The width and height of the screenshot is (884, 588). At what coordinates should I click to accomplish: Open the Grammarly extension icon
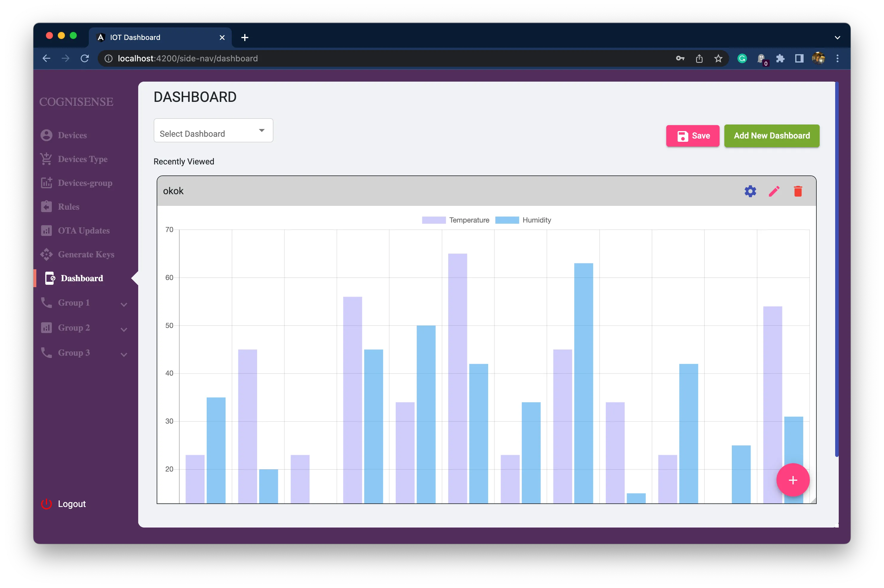[x=742, y=58]
